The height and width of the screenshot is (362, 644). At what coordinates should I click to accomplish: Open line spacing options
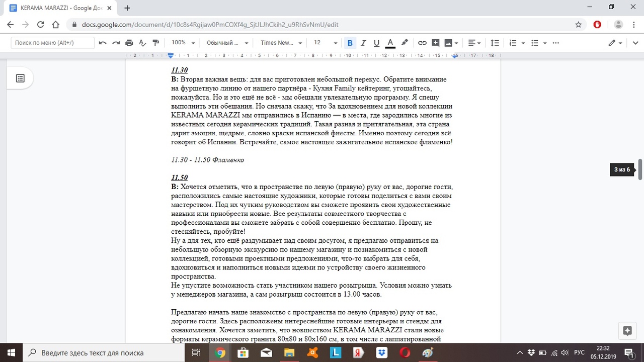(x=495, y=43)
